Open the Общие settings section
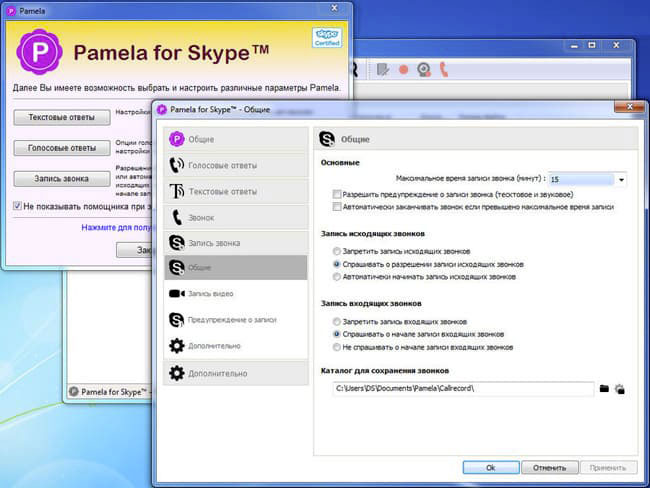 point(236,139)
